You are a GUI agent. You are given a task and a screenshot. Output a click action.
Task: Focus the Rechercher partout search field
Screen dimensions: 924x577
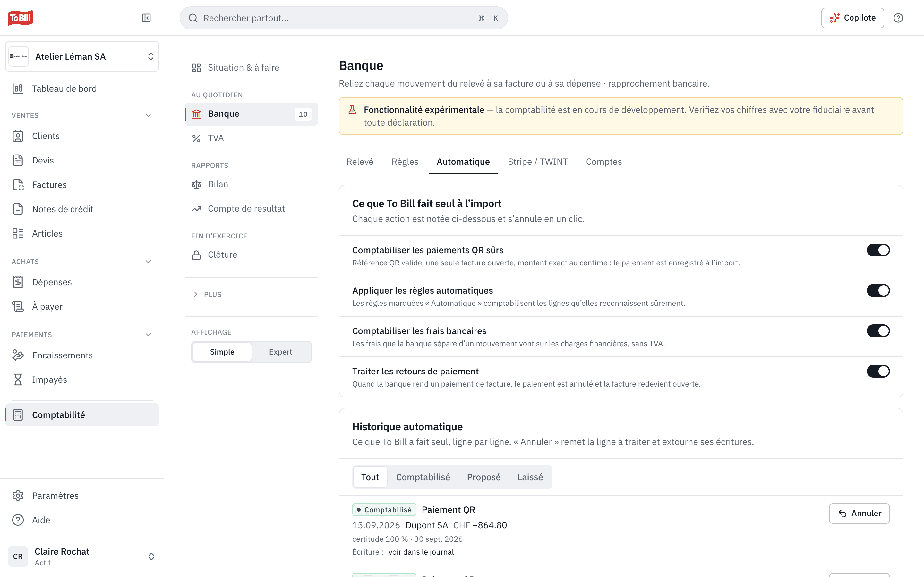[344, 18]
